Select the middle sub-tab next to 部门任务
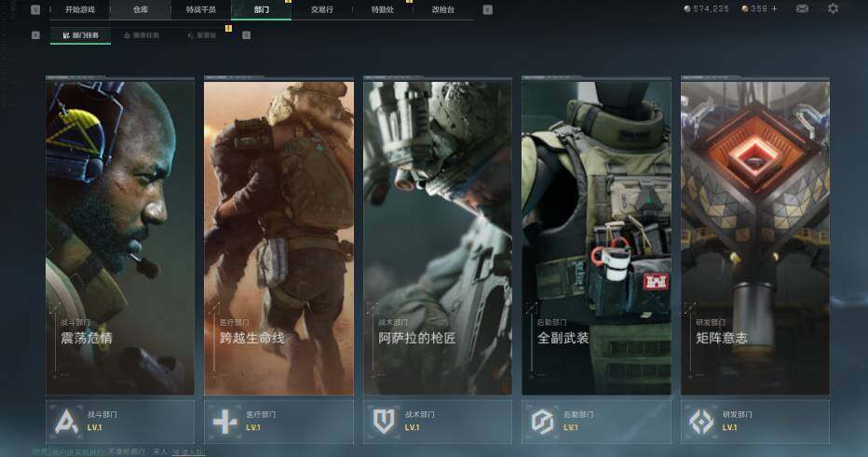 pos(142,35)
